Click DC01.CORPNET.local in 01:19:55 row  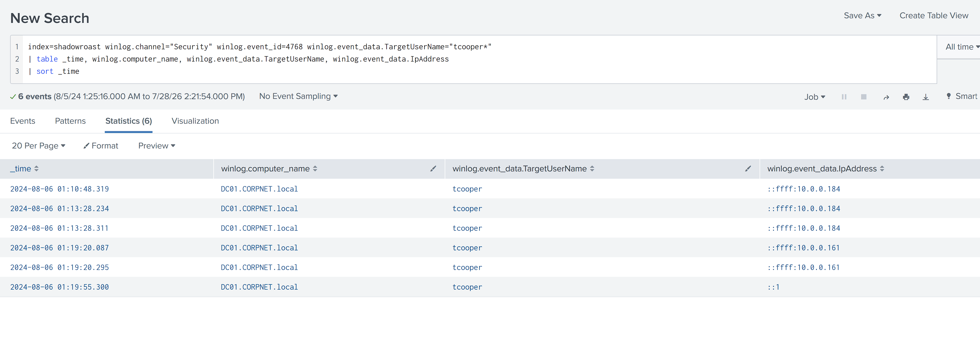point(259,287)
